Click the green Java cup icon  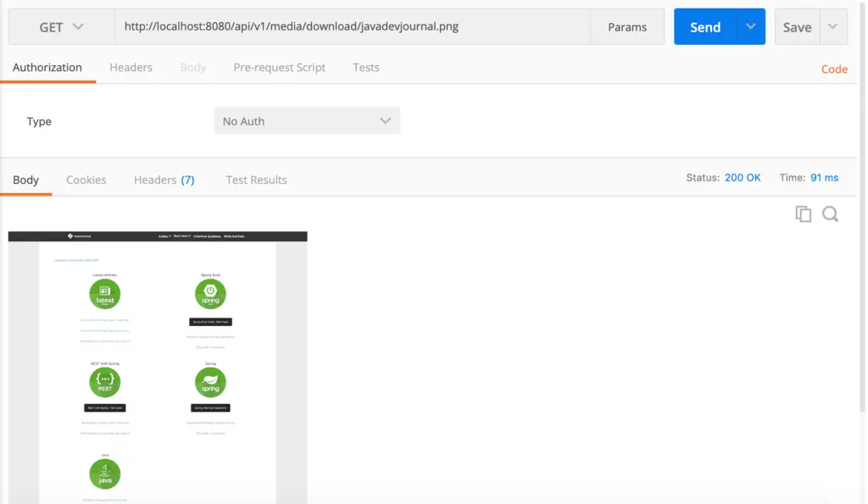104,474
